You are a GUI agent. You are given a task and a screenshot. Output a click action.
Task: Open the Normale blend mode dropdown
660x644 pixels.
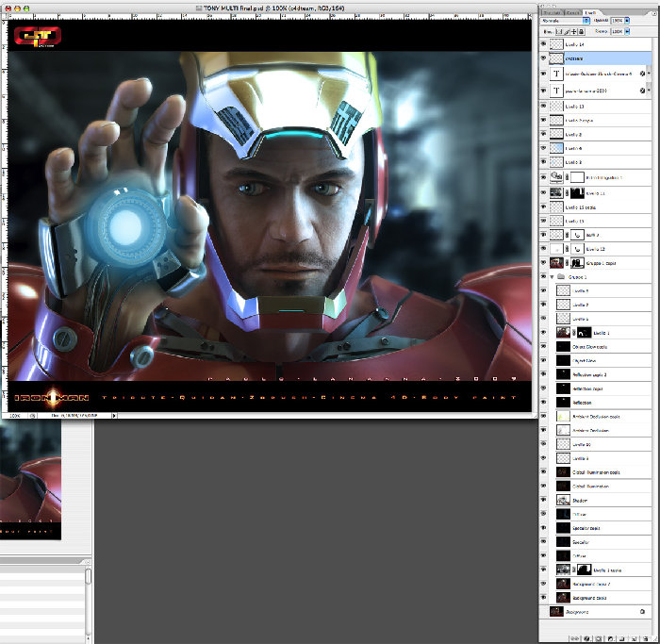coord(566,21)
